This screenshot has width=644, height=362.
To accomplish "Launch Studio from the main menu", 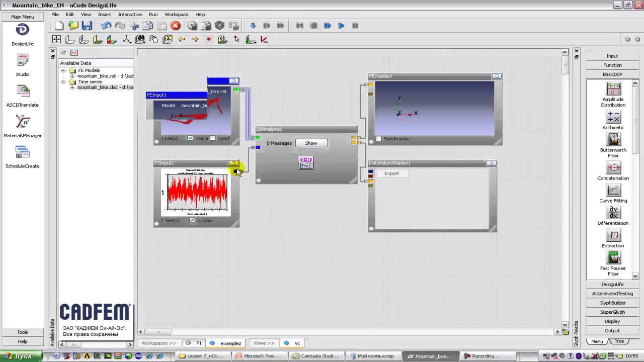I will (23, 60).
